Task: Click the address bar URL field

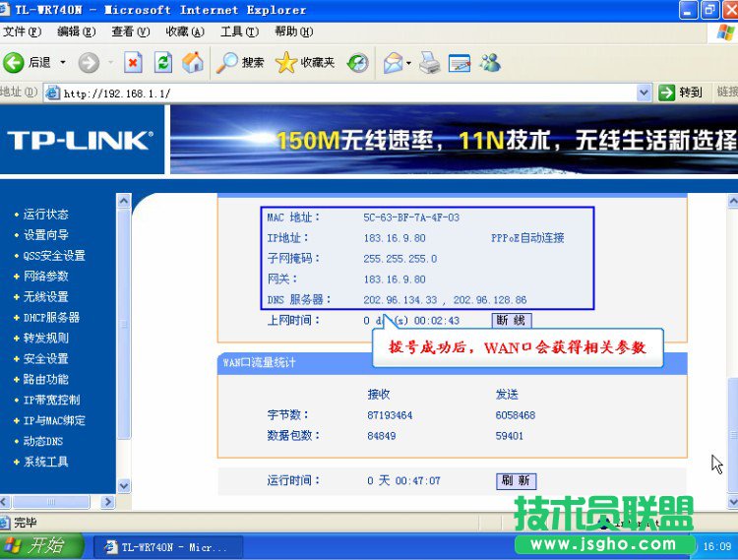Action: click(344, 93)
